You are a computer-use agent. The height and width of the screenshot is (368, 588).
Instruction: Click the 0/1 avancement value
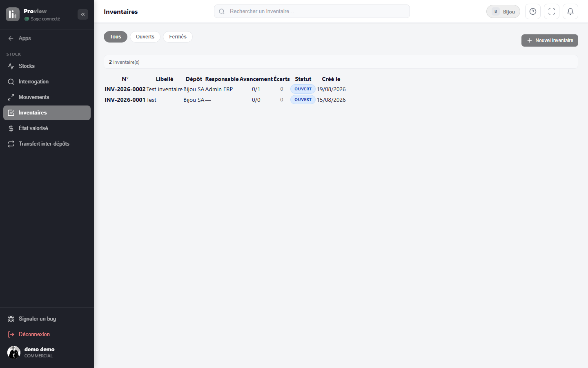coord(256,89)
